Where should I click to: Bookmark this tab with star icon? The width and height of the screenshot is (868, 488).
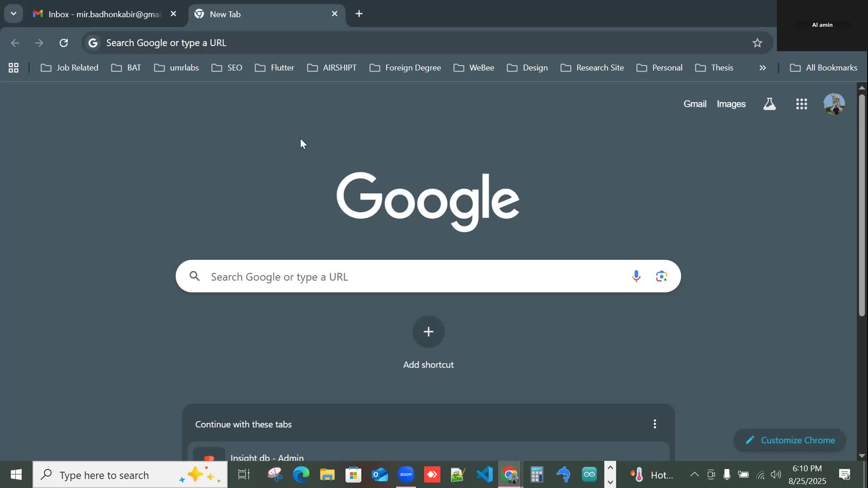click(x=757, y=43)
